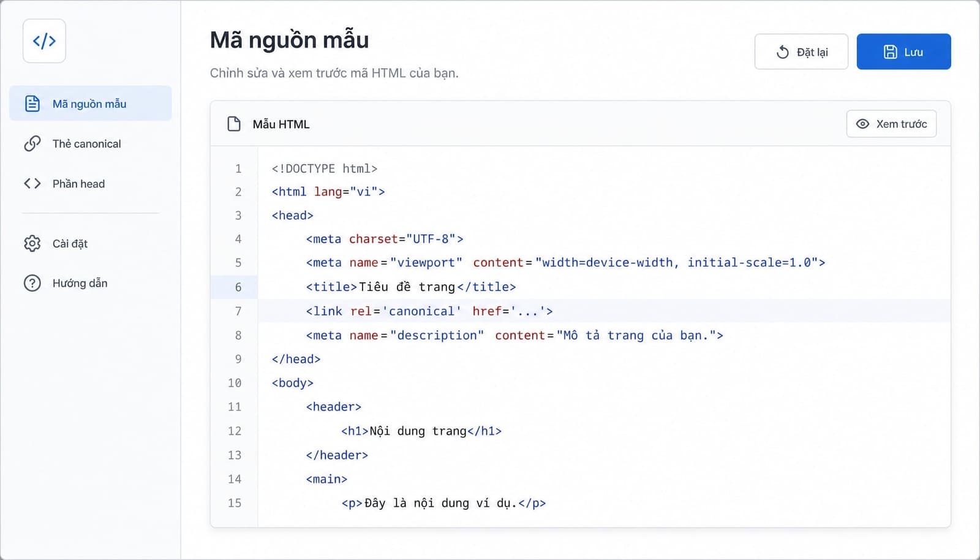Viewport: 980px width, 560px height.
Task: Click the Xem trước preview button
Action: (891, 124)
